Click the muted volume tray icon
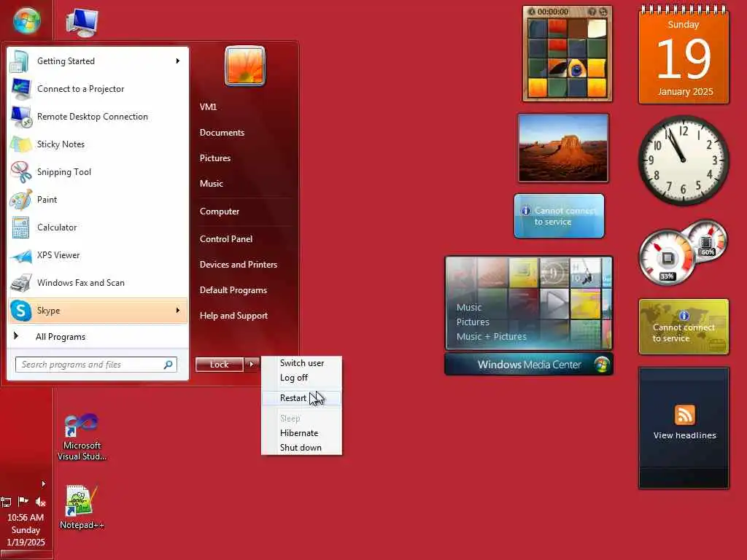This screenshot has height=560, width=747. (x=41, y=502)
